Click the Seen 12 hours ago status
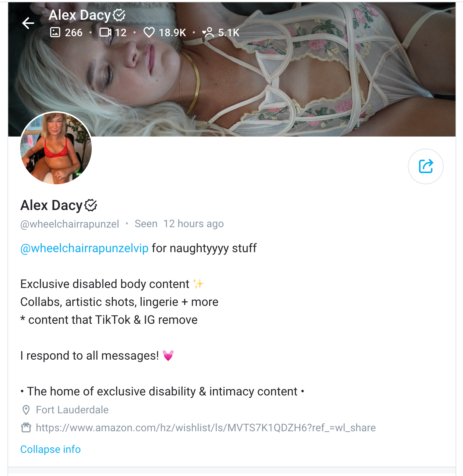The height and width of the screenshot is (476, 463). tap(179, 224)
